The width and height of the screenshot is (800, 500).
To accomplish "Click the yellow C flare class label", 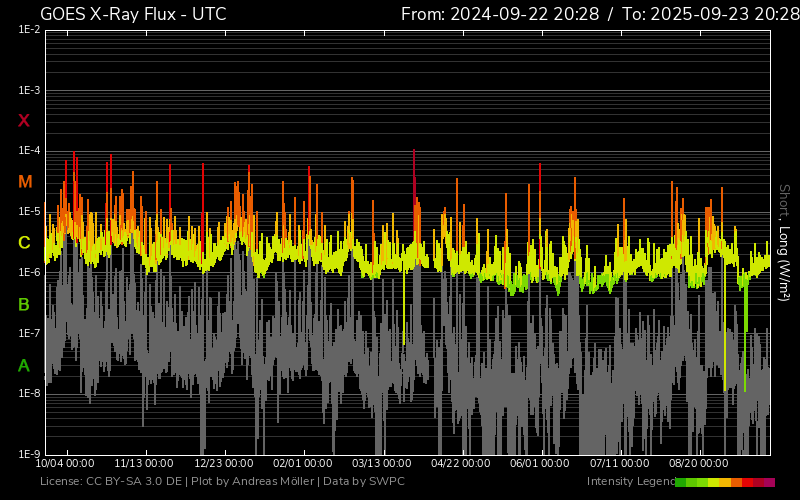I will pos(24,243).
